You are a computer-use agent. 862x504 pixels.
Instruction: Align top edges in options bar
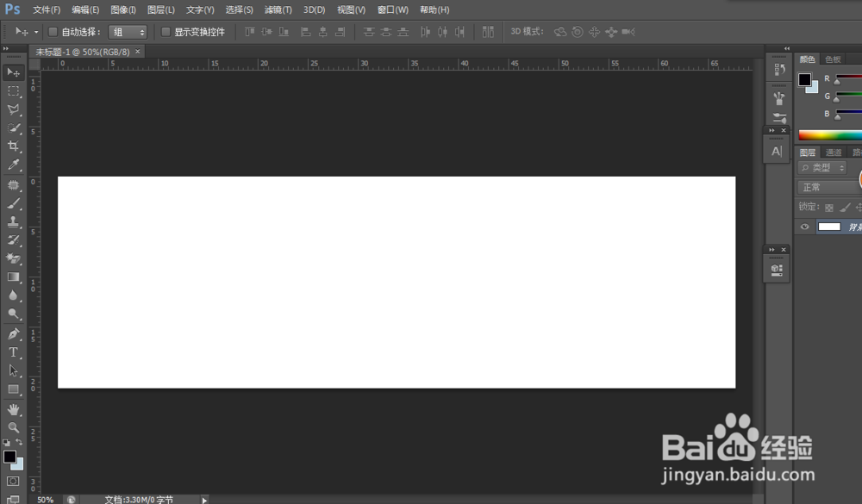click(x=250, y=32)
